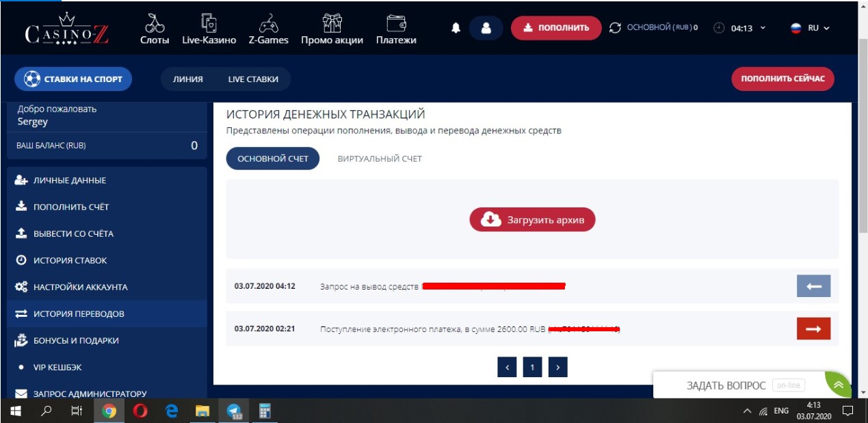Open Z-Games gamepad icon

tap(268, 23)
